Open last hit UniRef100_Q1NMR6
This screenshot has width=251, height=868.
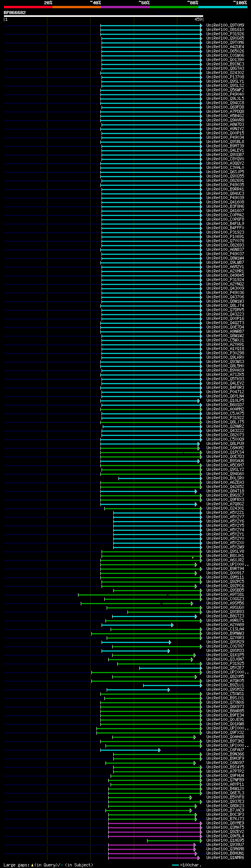pos(225,858)
